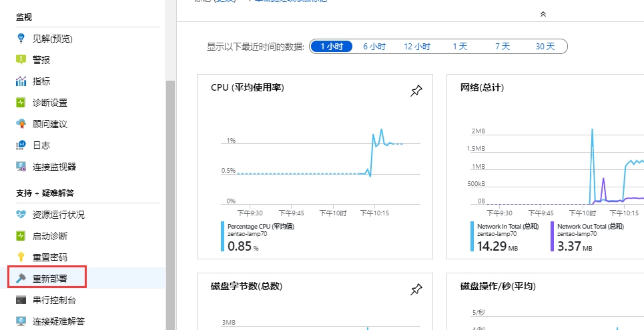Viewport: 644px width, 330px height.
Task: Click the 指标 metrics chart icon
Action: [21, 81]
